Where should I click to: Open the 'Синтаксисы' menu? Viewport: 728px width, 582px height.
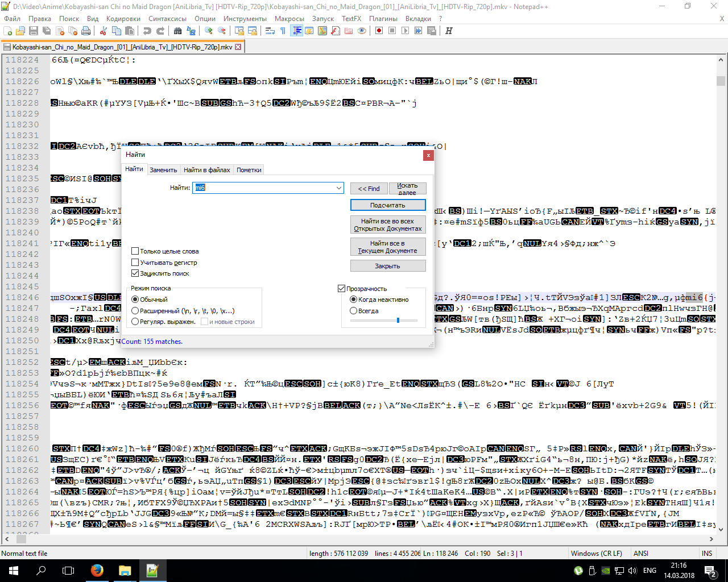167,19
